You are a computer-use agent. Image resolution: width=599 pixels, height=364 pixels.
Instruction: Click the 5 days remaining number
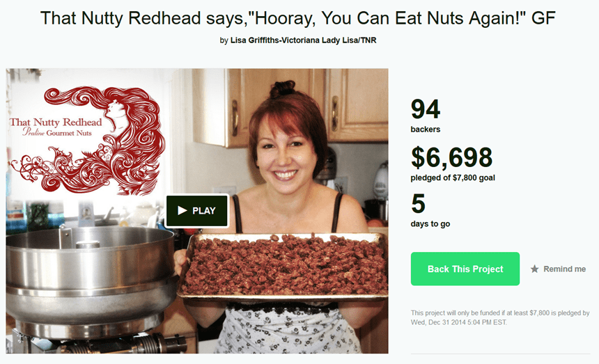[x=419, y=203]
